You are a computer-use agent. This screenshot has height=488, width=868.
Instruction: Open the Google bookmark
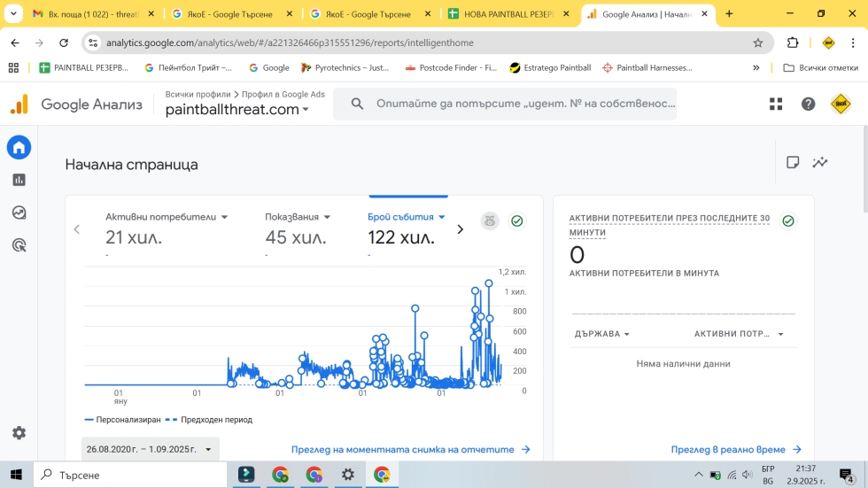[269, 67]
